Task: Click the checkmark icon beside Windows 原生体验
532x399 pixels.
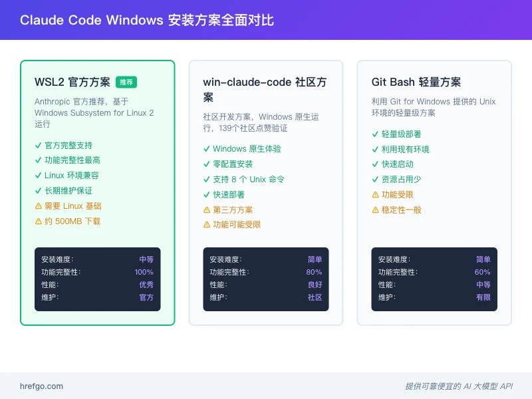Action: click(206, 149)
